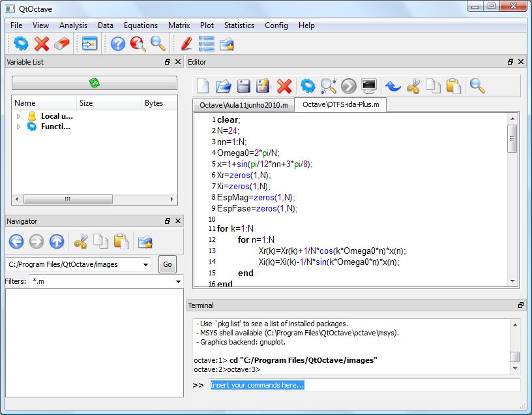Open the Statistics menu
The width and height of the screenshot is (532, 415).
click(239, 25)
